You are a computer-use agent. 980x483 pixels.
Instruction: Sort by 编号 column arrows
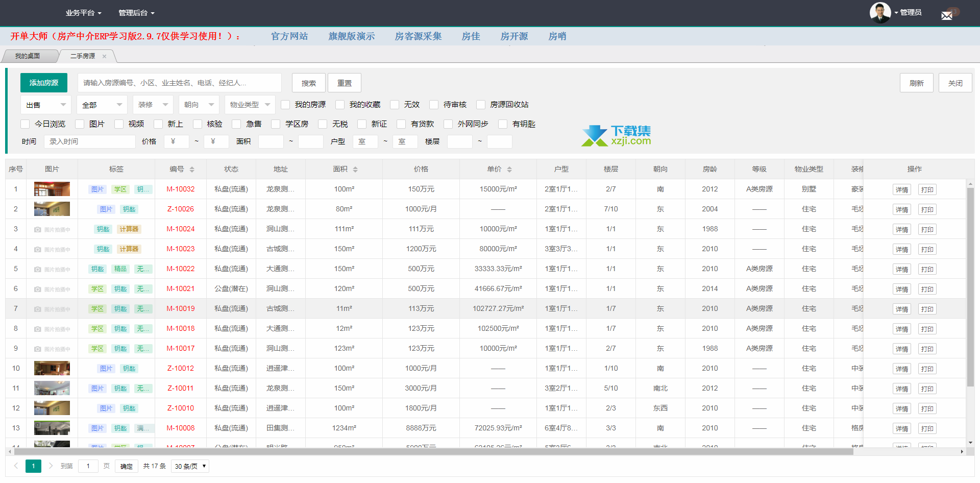pos(192,170)
